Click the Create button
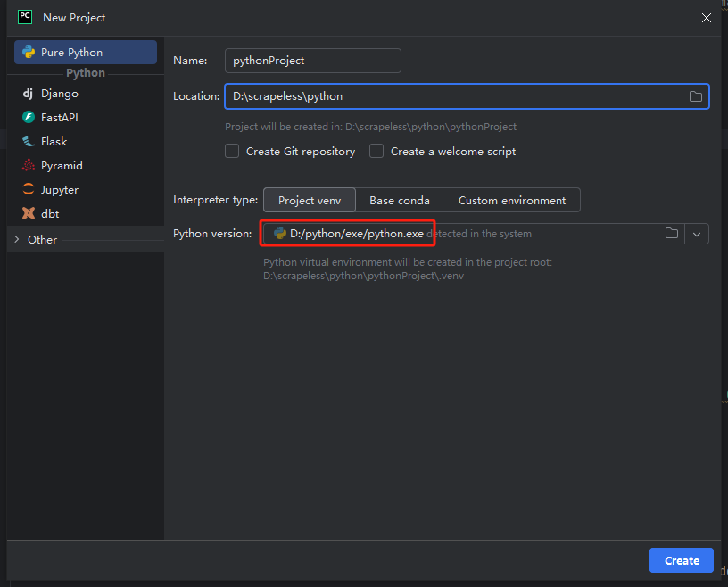Screen dimensions: 728x587 tap(682, 560)
